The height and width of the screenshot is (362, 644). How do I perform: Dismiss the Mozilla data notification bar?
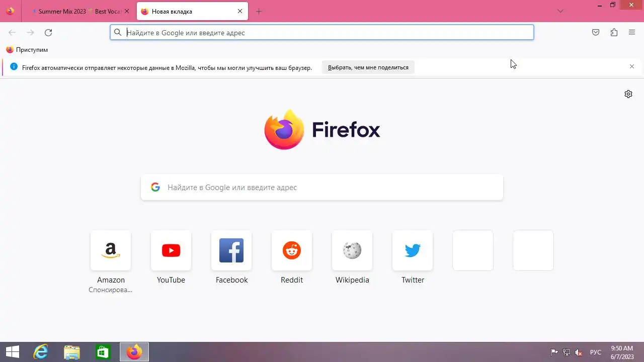pyautogui.click(x=632, y=66)
